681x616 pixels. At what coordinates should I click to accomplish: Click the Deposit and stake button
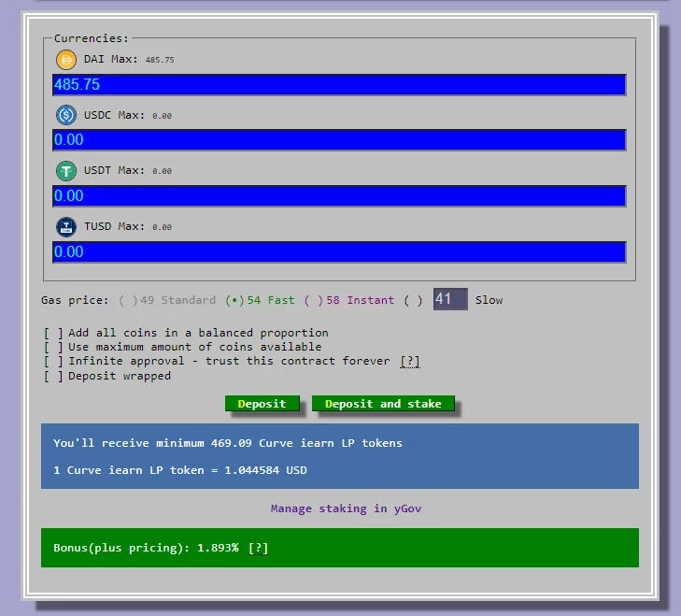pos(383,404)
